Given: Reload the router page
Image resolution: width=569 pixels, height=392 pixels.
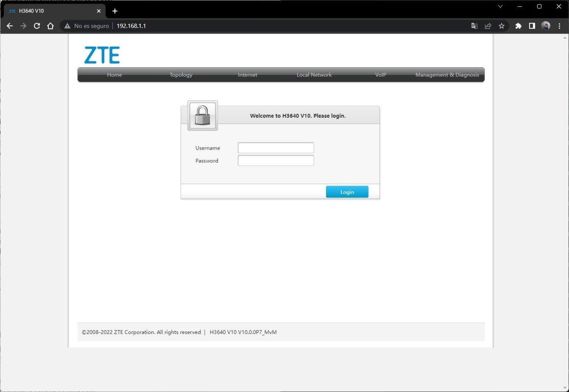Looking at the screenshot, I should click(37, 26).
